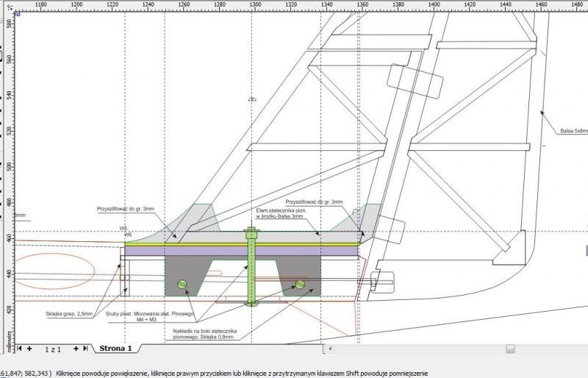Add a page after the current page
Screen dimensions: 588x378
pos(76,349)
